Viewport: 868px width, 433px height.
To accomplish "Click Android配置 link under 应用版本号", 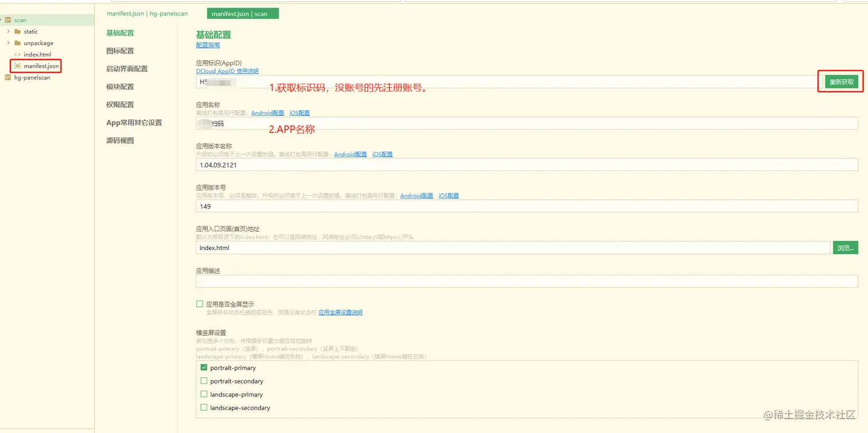I will click(417, 196).
